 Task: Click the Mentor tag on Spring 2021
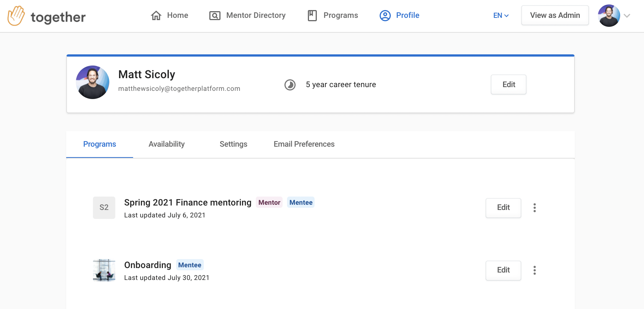[269, 203]
